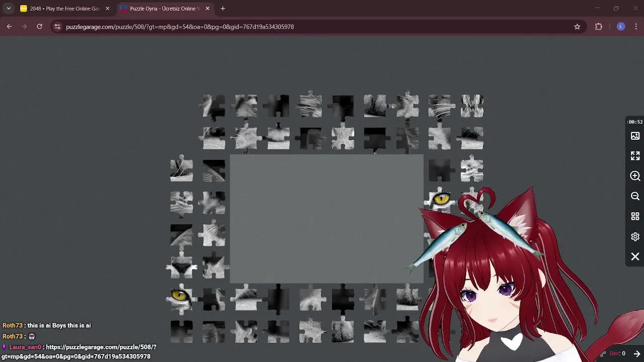Click the 00:52 puzzle timer
Viewport: 644px width, 362px height.
click(x=635, y=122)
